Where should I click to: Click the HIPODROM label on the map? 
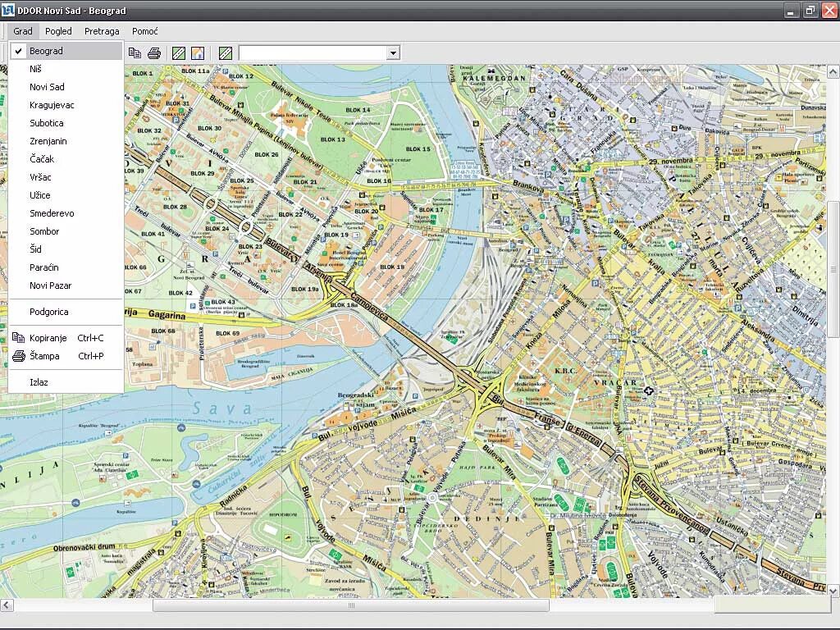pyautogui.click(x=283, y=514)
